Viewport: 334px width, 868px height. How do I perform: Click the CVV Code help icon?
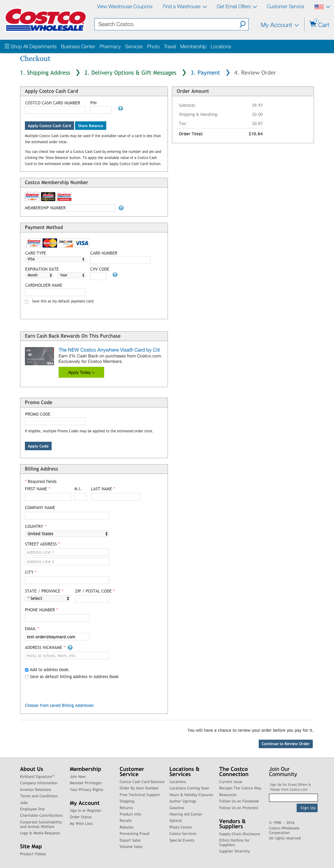point(115,275)
